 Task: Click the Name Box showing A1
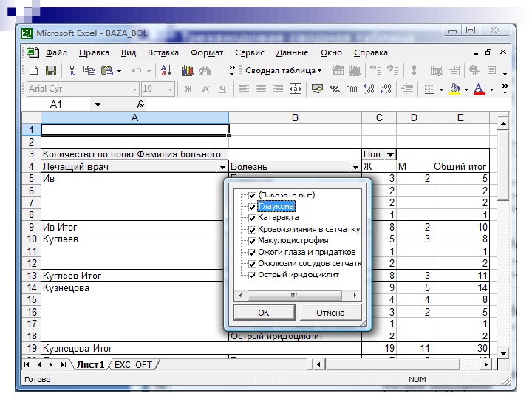coord(56,104)
